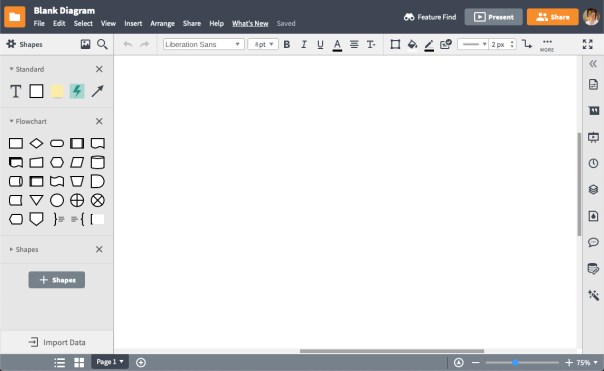604x371 pixels.
Task: Open the text alignment options
Action: click(354, 44)
